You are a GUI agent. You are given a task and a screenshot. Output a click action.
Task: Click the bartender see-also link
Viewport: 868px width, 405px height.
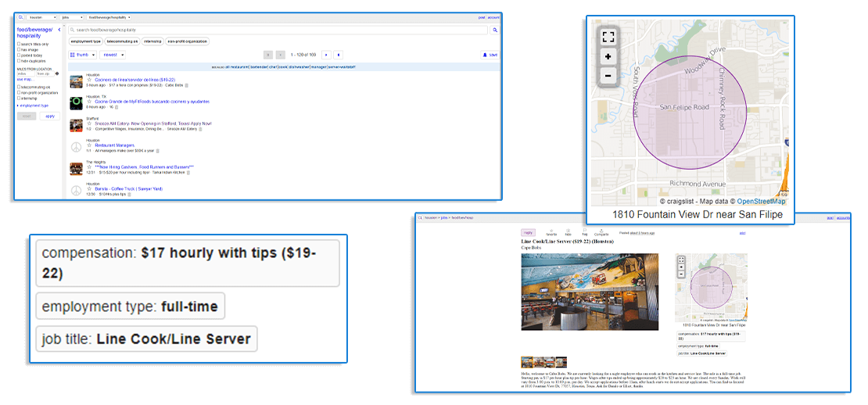pyautogui.click(x=260, y=67)
